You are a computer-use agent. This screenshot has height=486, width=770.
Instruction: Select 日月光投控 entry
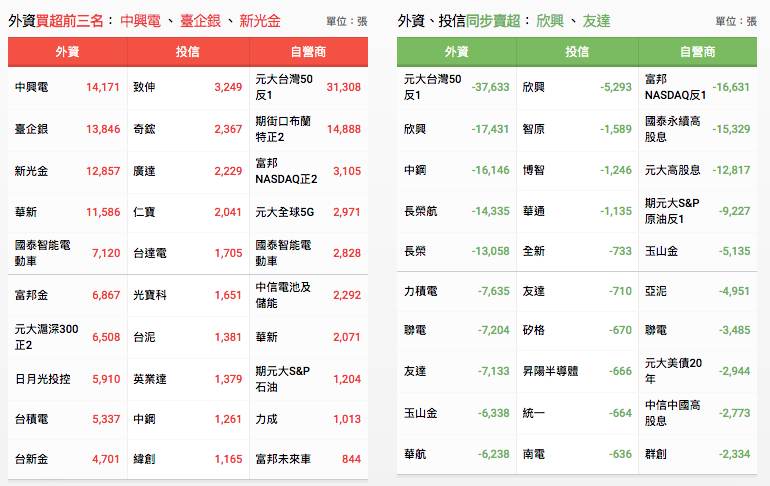[x=43, y=379]
